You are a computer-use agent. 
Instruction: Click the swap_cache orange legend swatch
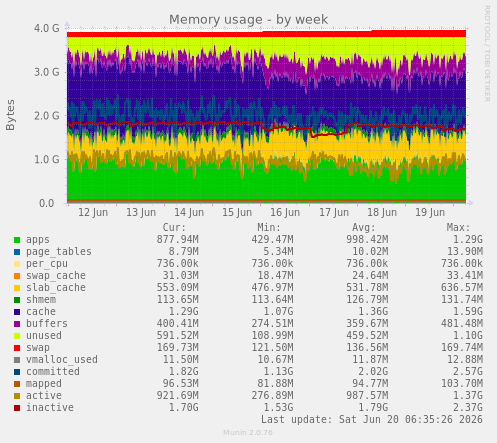pyautogui.click(x=17, y=276)
